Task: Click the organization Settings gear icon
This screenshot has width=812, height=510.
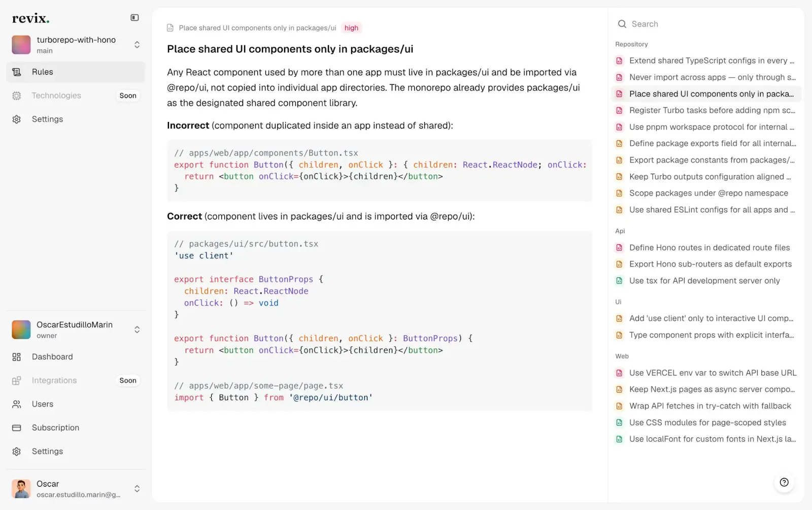Action: pos(17,452)
